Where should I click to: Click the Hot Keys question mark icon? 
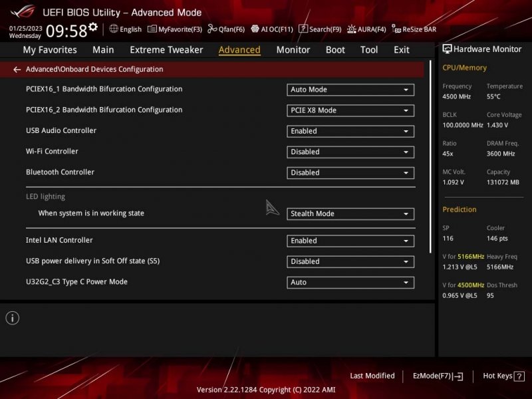coord(519,376)
